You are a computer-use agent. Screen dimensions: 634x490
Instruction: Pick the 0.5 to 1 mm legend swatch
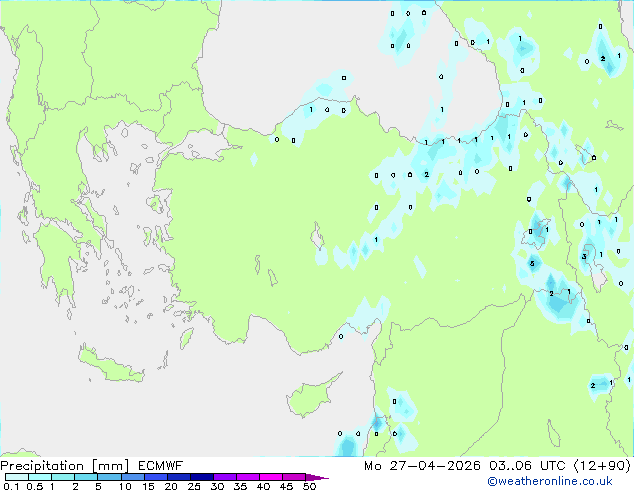(x=40, y=477)
